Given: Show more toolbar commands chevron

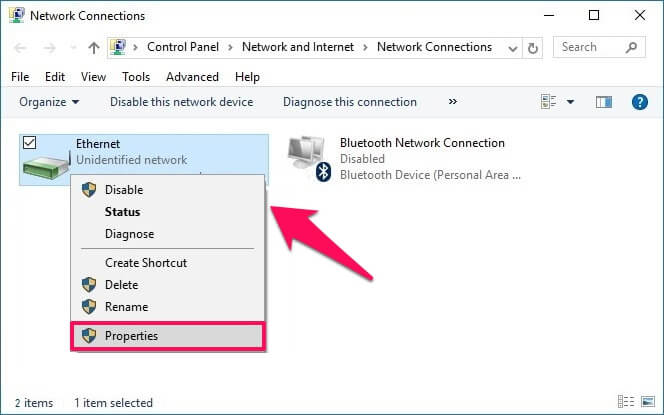Looking at the screenshot, I should pyautogui.click(x=453, y=102).
